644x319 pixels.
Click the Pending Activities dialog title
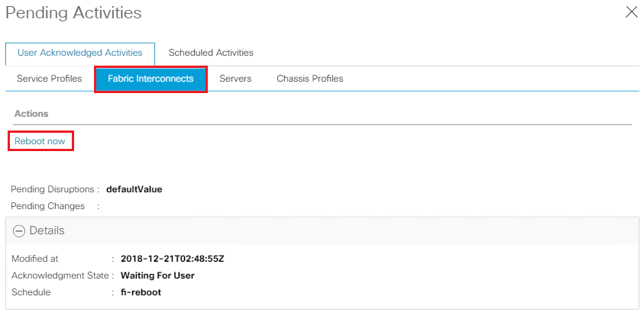coord(73,13)
